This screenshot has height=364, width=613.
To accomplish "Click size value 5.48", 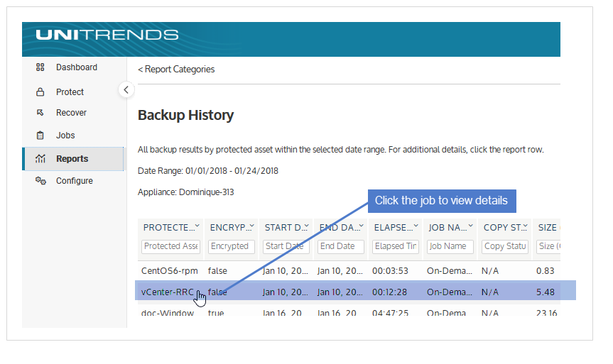I will (546, 292).
